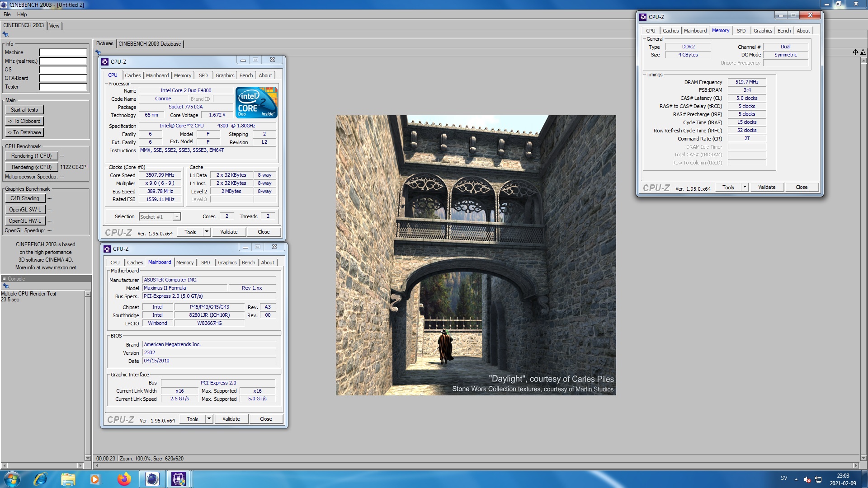Viewport: 868px width, 488px height.
Task: Click the CPU-Z mainboard window title icon
Action: [107, 249]
